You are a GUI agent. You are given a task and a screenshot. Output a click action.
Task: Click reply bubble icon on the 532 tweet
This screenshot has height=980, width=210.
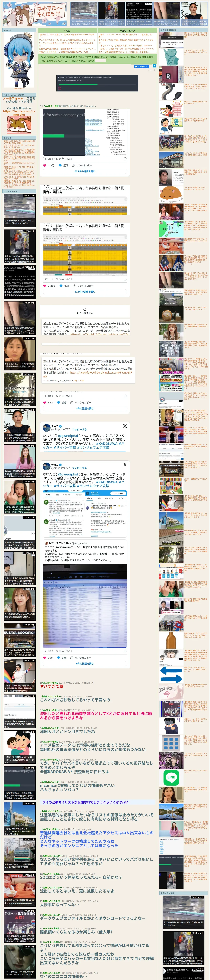tap(59, 402)
